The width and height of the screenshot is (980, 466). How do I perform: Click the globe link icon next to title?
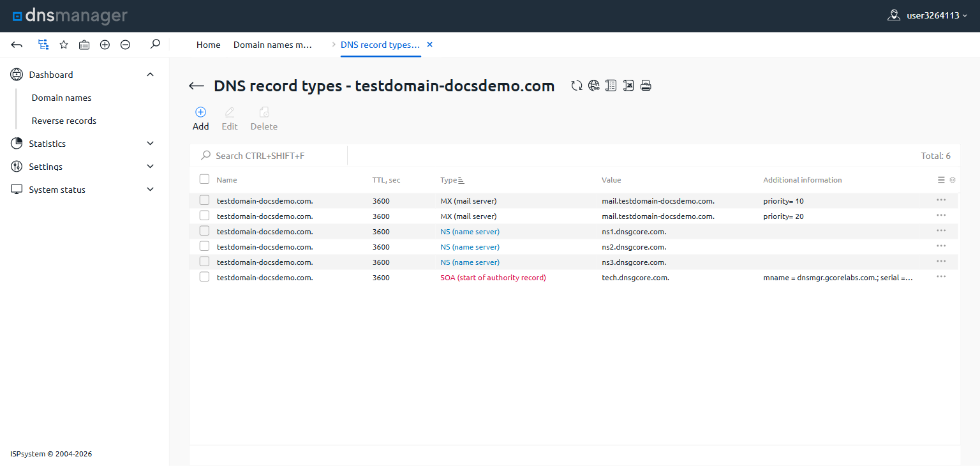pos(594,86)
